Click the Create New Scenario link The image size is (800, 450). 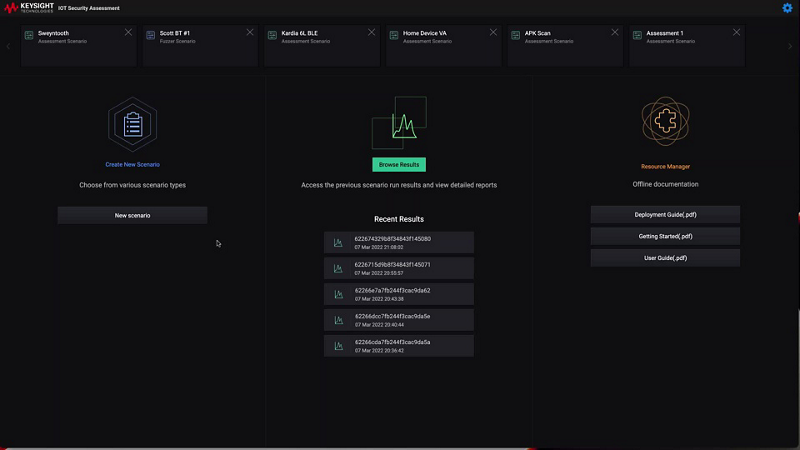[133, 164]
